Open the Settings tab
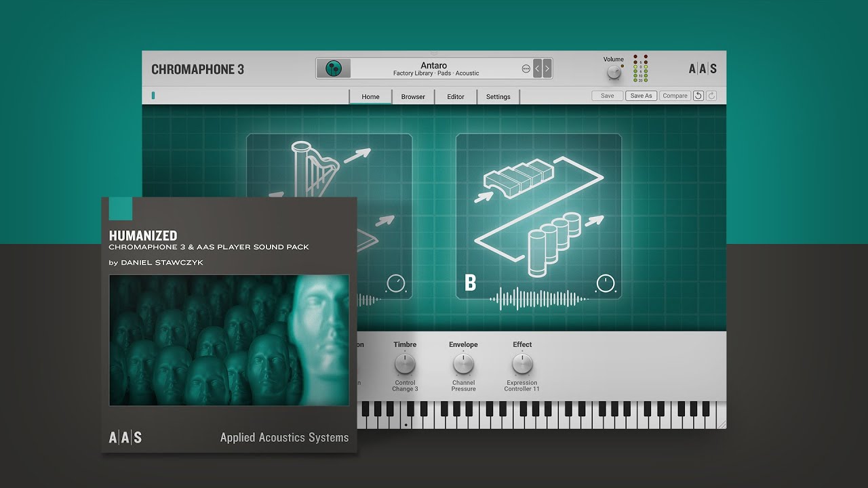 tap(498, 96)
